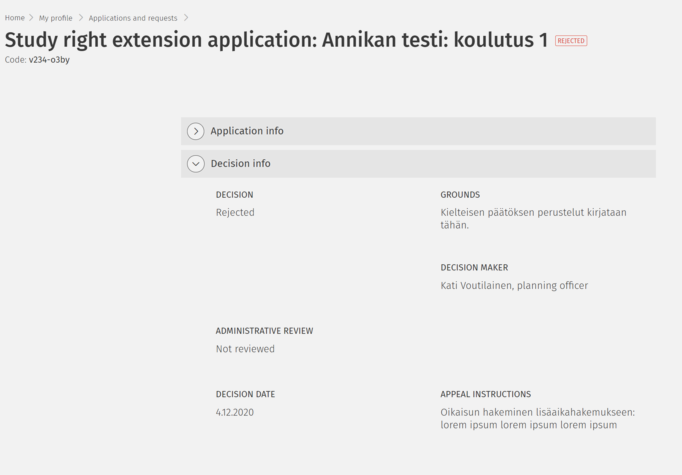Expand the Application info chevron icon
The width and height of the screenshot is (682, 475).
point(196,131)
